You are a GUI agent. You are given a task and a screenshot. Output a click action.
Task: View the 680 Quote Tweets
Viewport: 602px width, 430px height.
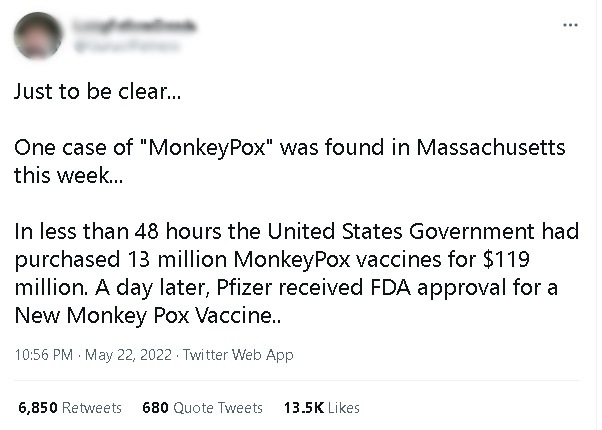(203, 408)
